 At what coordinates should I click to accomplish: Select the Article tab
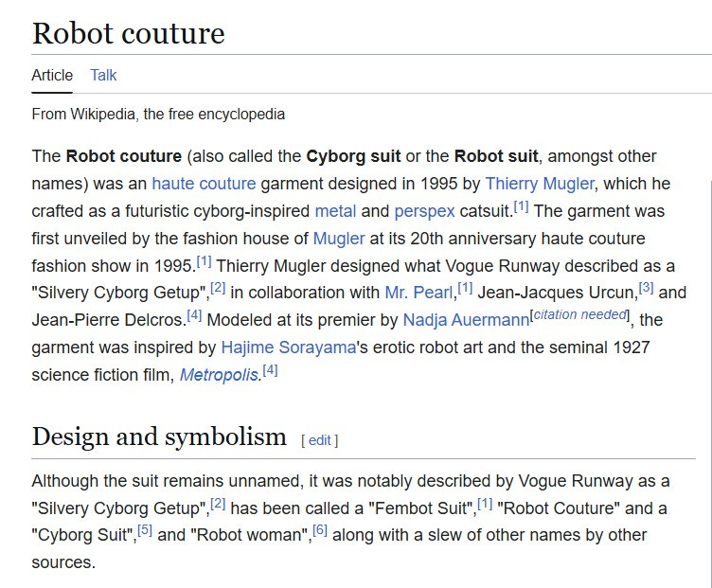(52, 75)
